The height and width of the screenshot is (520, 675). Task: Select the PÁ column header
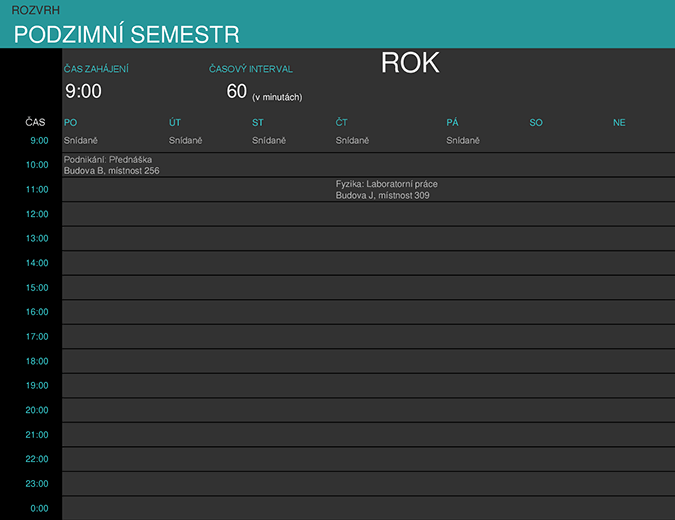point(452,122)
